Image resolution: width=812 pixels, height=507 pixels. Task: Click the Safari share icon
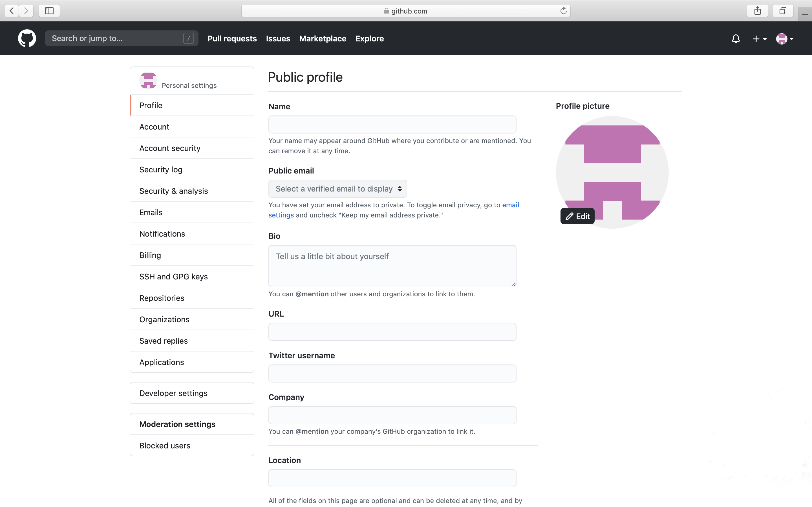(757, 11)
